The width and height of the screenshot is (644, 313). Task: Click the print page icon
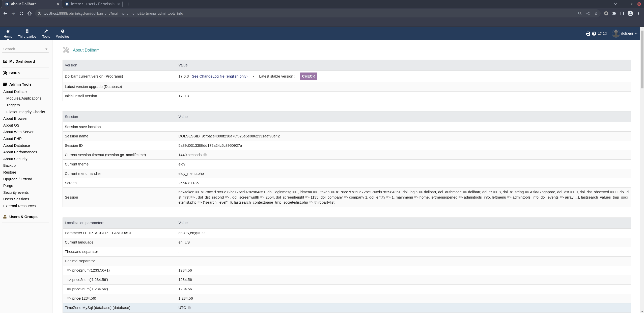588,34
